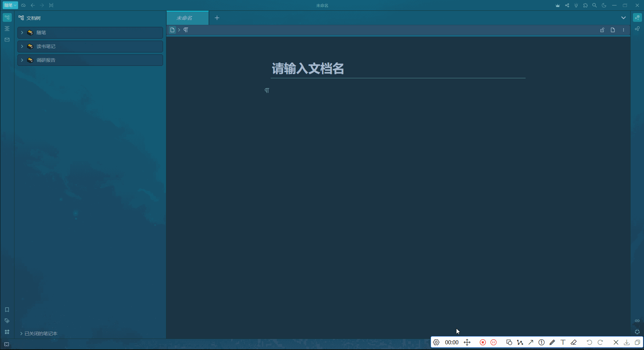
Task: Open global search in the title bar
Action: (594, 5)
